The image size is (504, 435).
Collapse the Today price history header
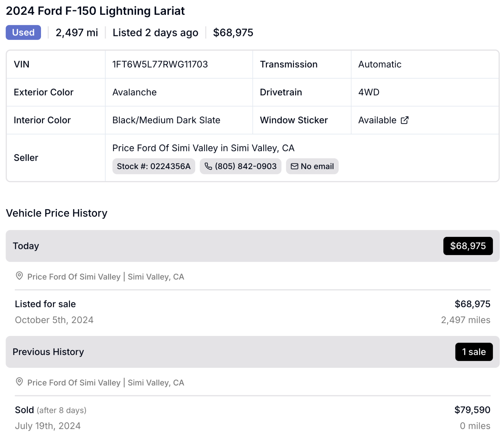[252, 246]
